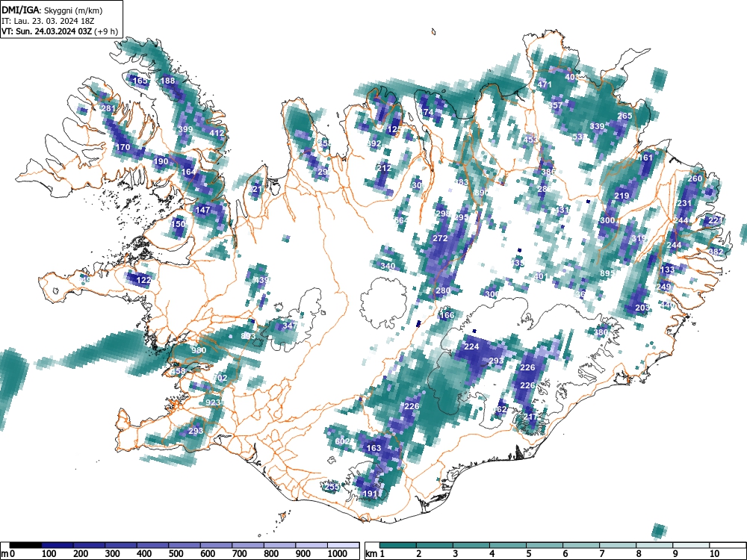The image size is (747, 560).
Task: Click the visibility value '281' on the map
Action: click(108, 108)
